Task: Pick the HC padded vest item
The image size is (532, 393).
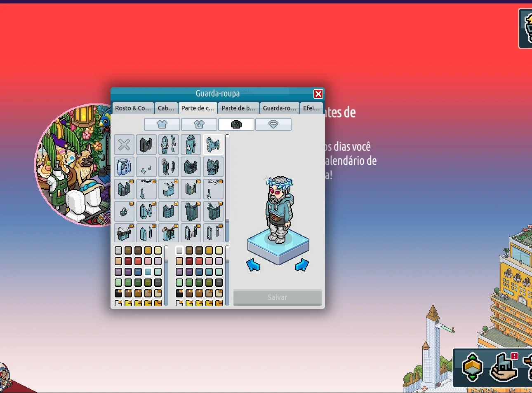Action: click(x=169, y=211)
